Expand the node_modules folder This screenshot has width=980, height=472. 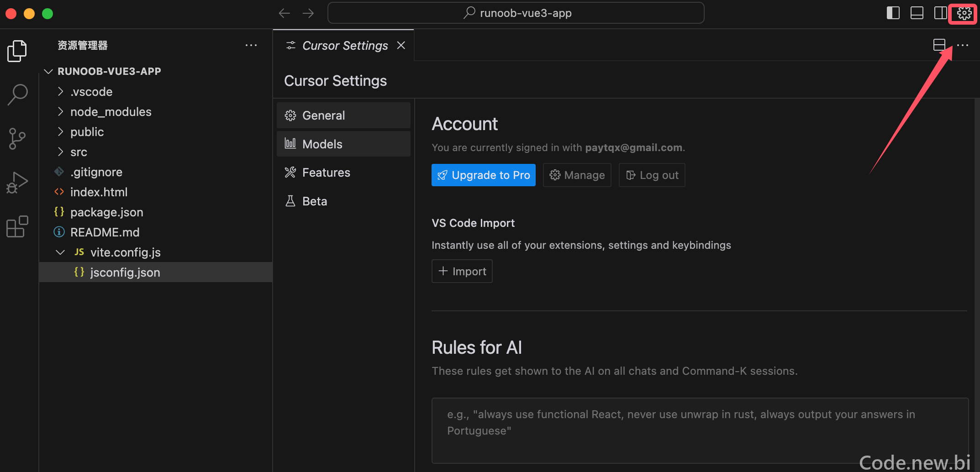[x=60, y=111]
